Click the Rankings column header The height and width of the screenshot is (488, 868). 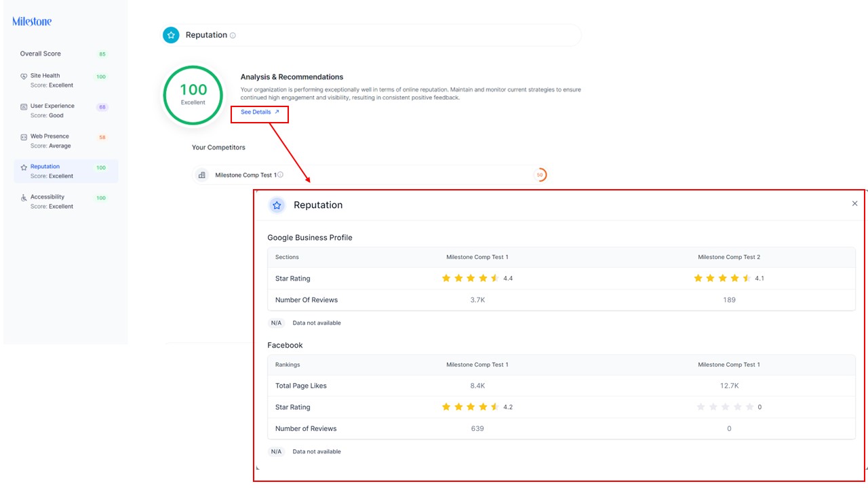pyautogui.click(x=288, y=365)
